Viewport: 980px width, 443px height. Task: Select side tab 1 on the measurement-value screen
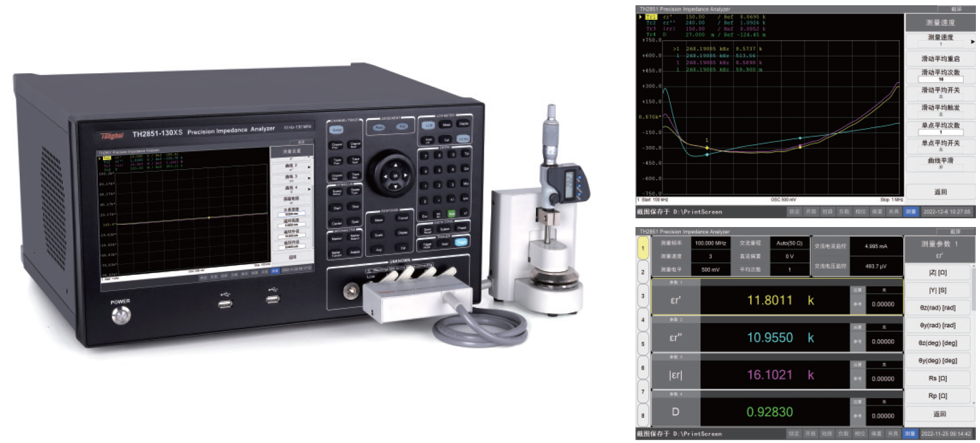(642, 249)
